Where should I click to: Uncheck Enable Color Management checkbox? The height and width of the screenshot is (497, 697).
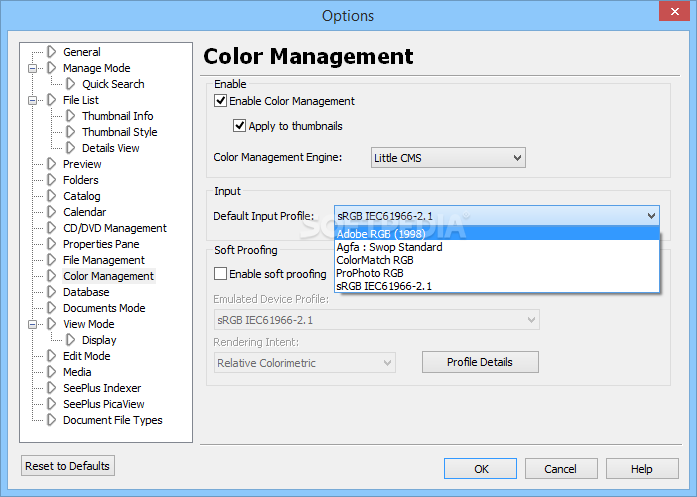(220, 101)
